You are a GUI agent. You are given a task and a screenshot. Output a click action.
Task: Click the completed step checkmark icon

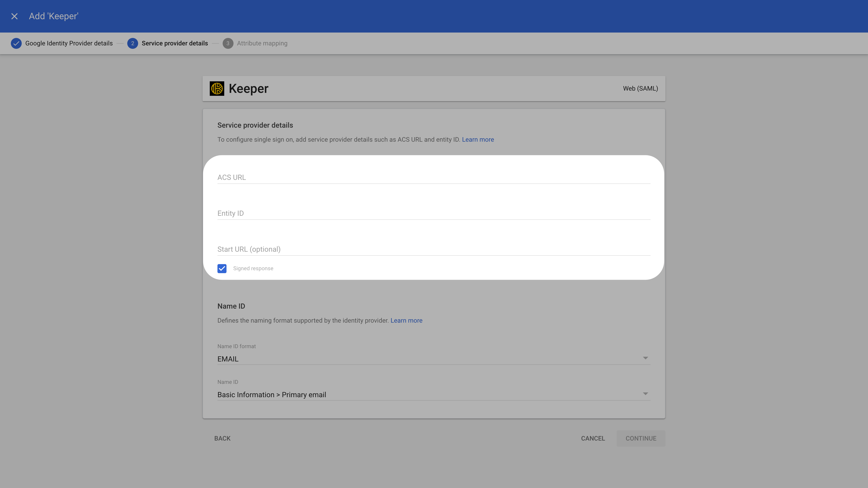coord(16,43)
